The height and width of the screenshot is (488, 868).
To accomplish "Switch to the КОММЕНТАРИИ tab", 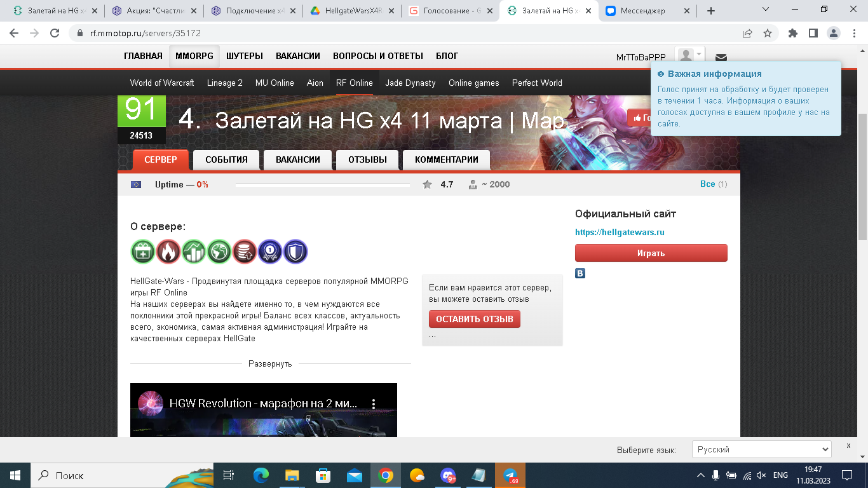I will click(x=446, y=159).
